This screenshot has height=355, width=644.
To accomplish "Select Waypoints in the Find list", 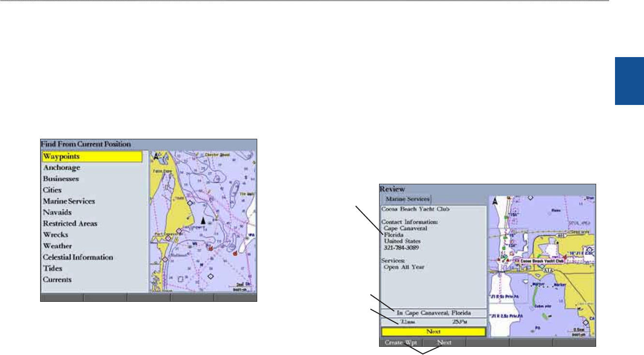I will (x=92, y=157).
